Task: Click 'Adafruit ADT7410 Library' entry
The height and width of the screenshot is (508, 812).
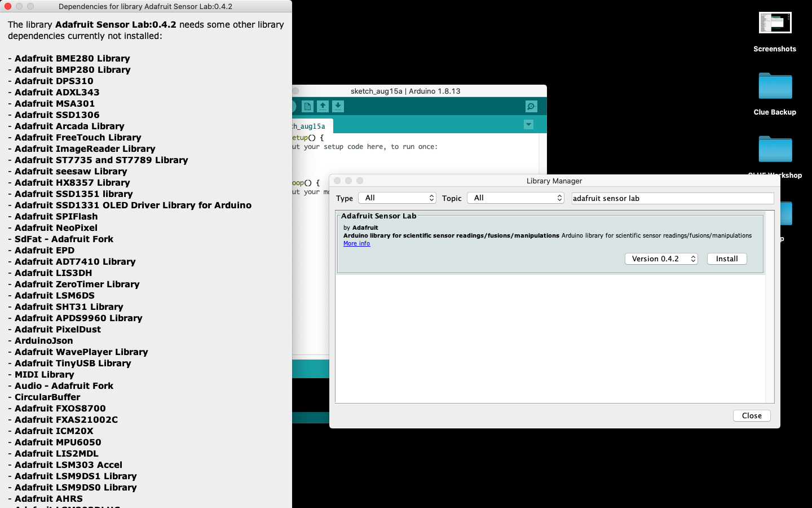Action: click(x=75, y=261)
